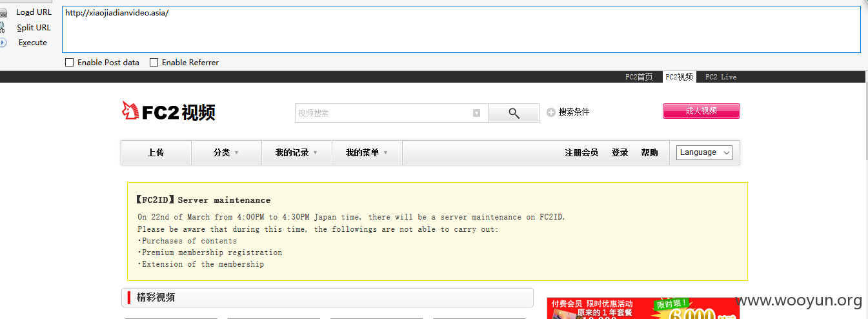Click the 付费会员 promotion banner
This screenshot has height=319, width=868.
coord(643,308)
